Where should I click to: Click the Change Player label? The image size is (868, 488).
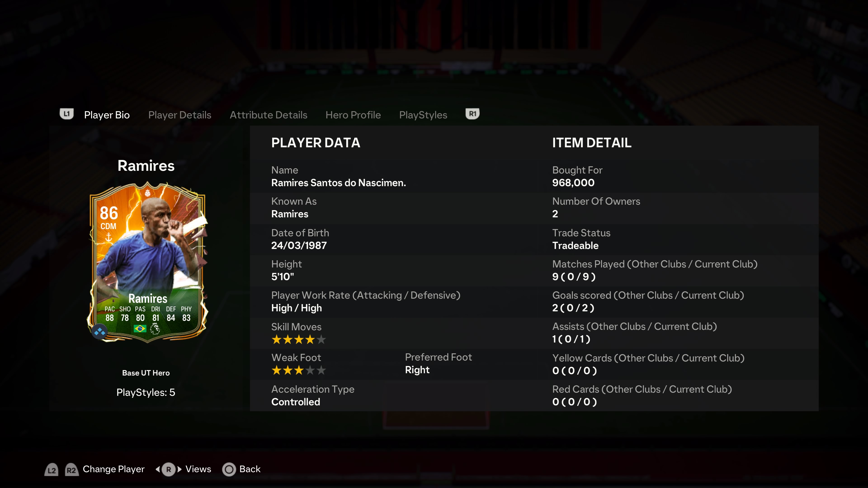click(x=113, y=469)
